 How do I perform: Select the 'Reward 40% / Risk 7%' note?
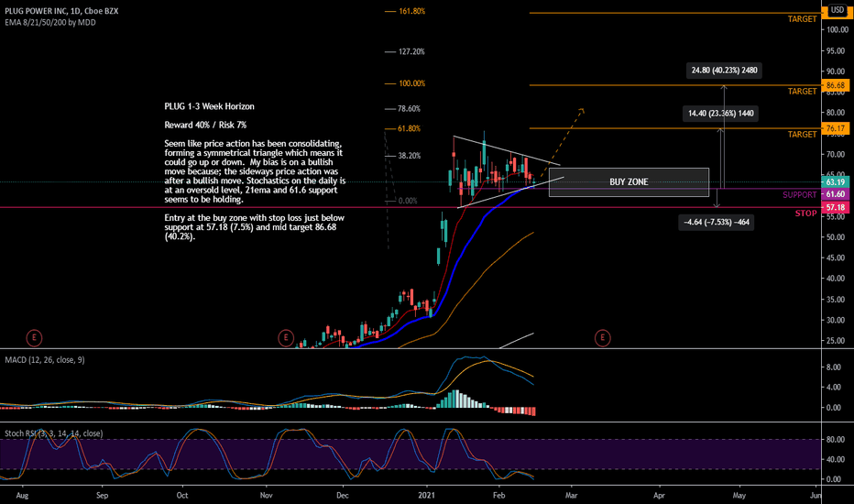(x=205, y=125)
